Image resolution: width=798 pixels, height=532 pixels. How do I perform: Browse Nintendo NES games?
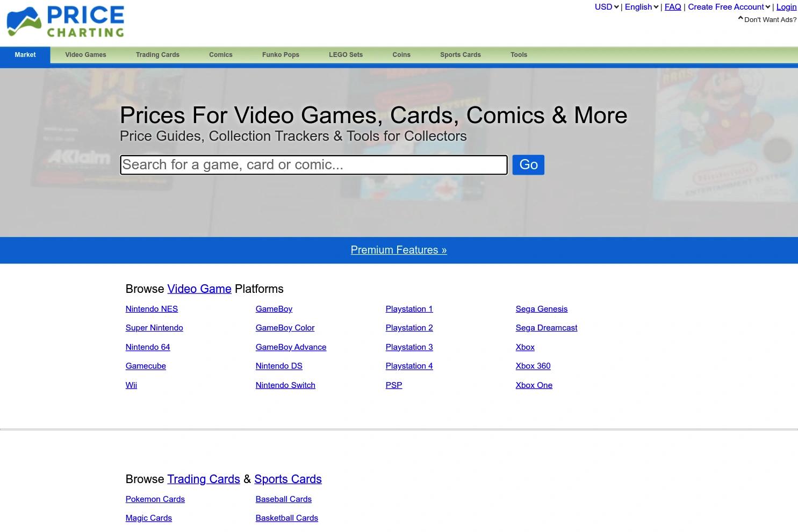(x=152, y=309)
